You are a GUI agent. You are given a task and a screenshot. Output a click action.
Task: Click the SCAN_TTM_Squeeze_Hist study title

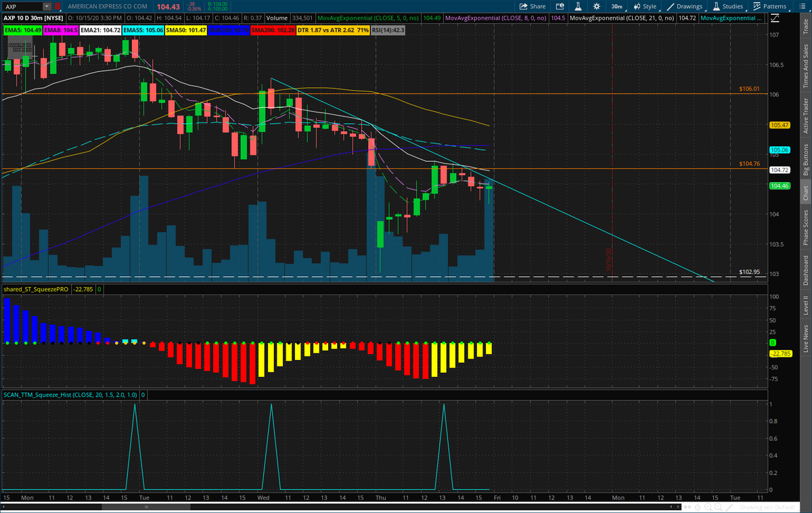tap(70, 395)
